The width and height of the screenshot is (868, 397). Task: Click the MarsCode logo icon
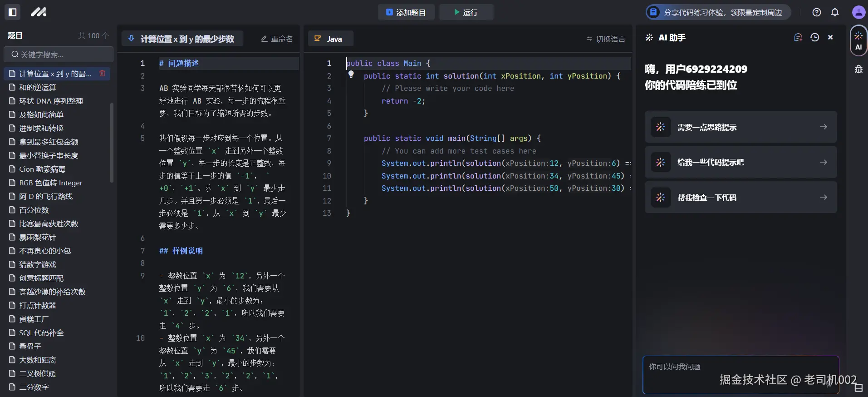(x=39, y=12)
